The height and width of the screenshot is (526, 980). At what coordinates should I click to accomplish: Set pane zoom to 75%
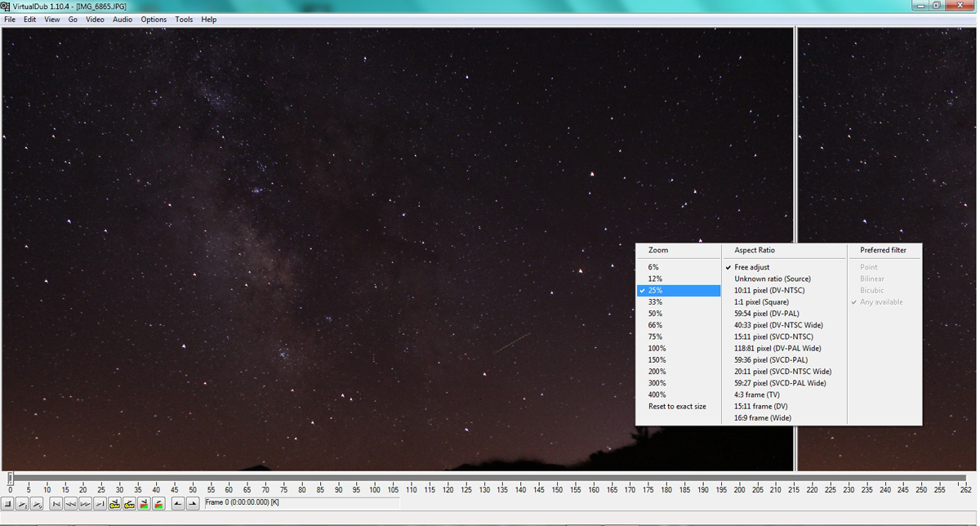(679, 337)
